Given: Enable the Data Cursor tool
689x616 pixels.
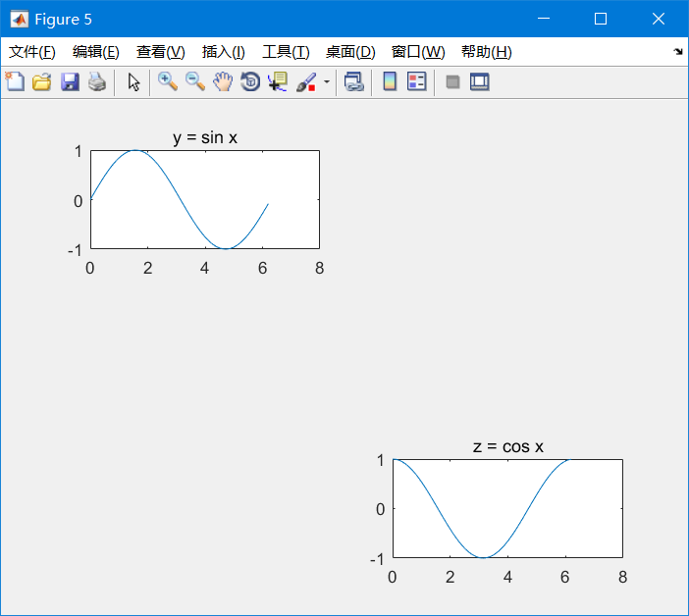Looking at the screenshot, I should tap(278, 81).
